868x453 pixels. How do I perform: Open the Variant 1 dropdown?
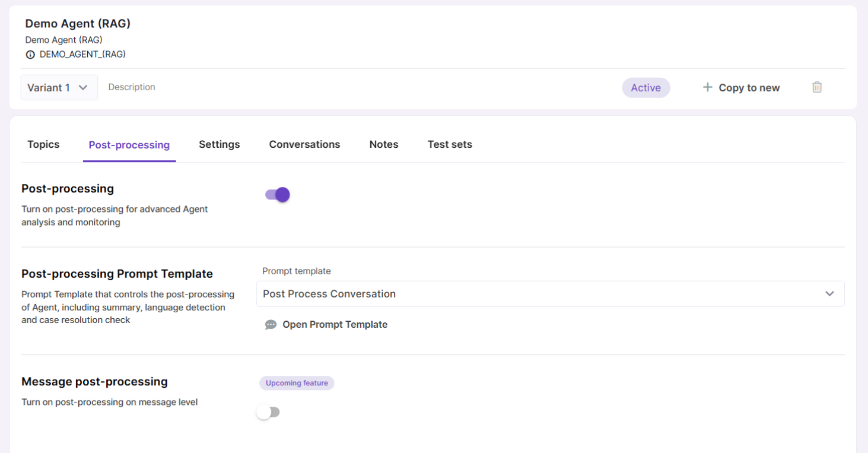[x=59, y=87]
